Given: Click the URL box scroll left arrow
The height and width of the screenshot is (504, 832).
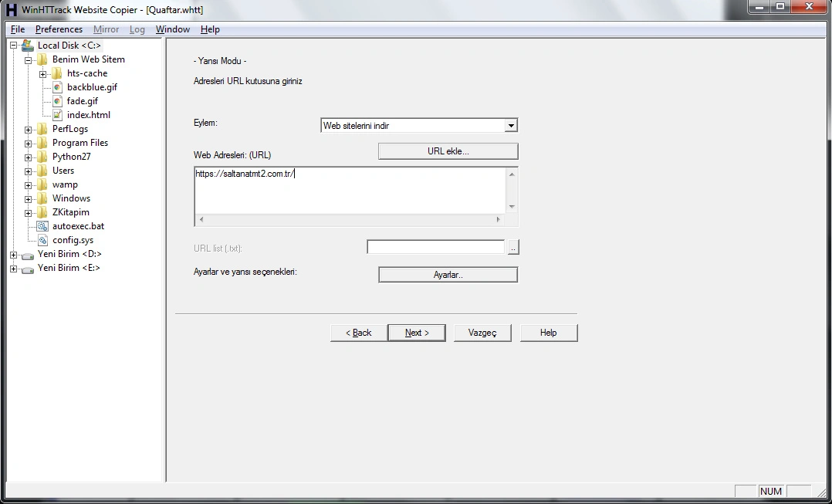Looking at the screenshot, I should 201,219.
